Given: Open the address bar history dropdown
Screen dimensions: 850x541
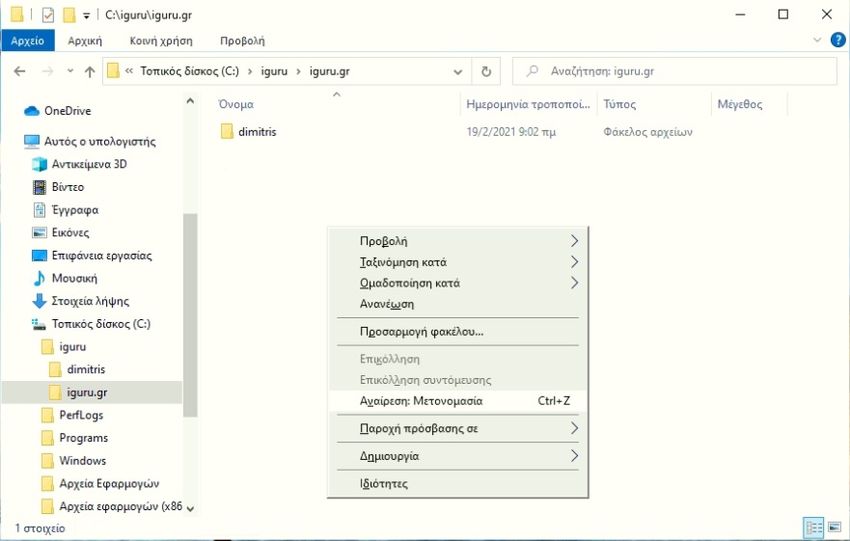Looking at the screenshot, I should pos(458,72).
